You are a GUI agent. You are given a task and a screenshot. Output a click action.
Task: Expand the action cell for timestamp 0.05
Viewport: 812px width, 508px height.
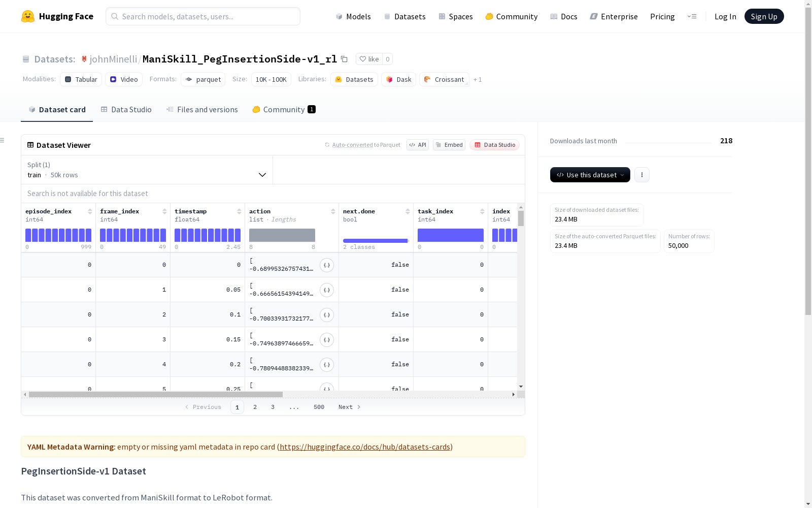click(x=327, y=290)
